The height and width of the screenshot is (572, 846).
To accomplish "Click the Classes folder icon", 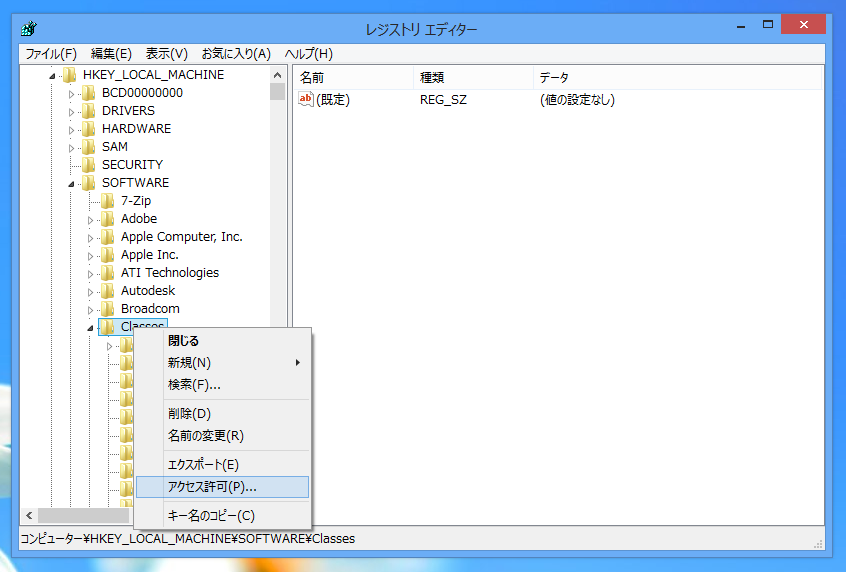I will [x=107, y=326].
